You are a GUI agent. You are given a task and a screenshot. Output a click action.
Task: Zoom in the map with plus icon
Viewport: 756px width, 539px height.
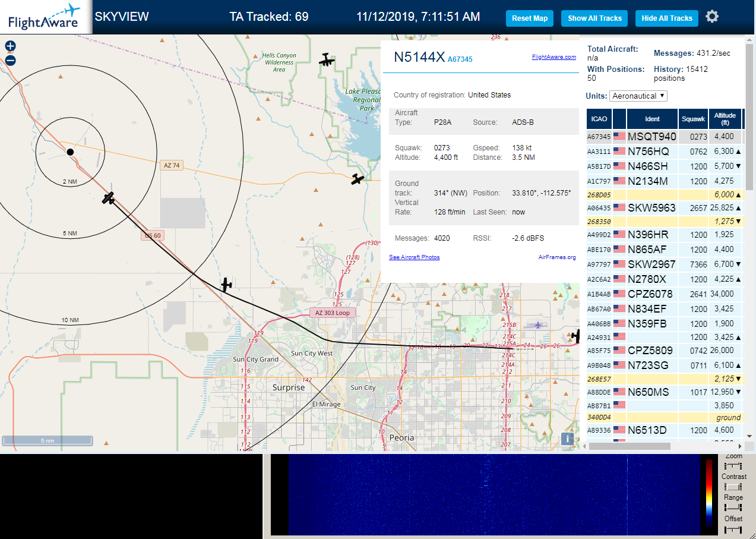(x=10, y=46)
